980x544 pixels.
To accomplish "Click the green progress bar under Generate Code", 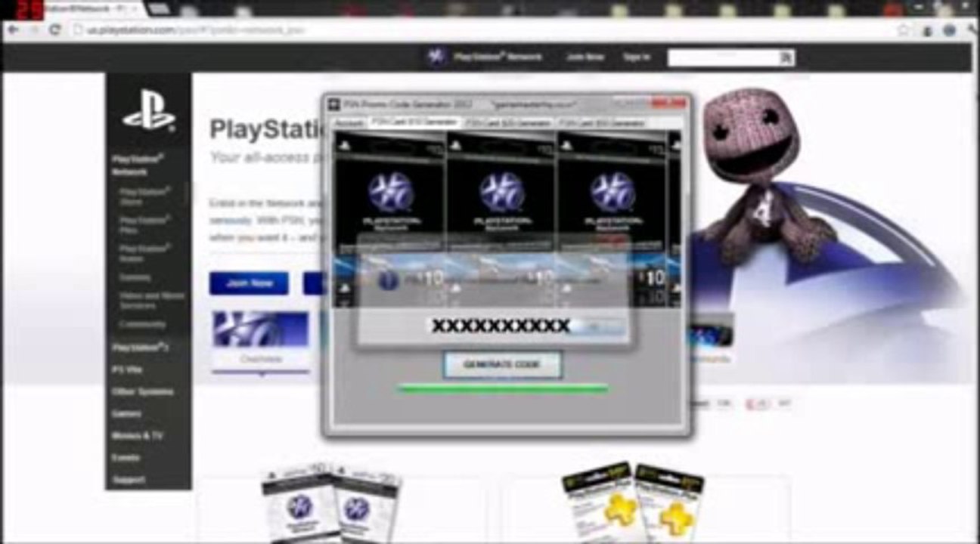I will pyautogui.click(x=502, y=390).
